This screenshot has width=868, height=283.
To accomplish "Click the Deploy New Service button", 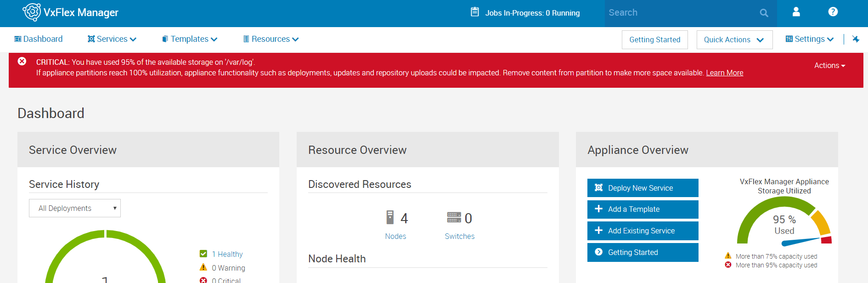I will (643, 188).
